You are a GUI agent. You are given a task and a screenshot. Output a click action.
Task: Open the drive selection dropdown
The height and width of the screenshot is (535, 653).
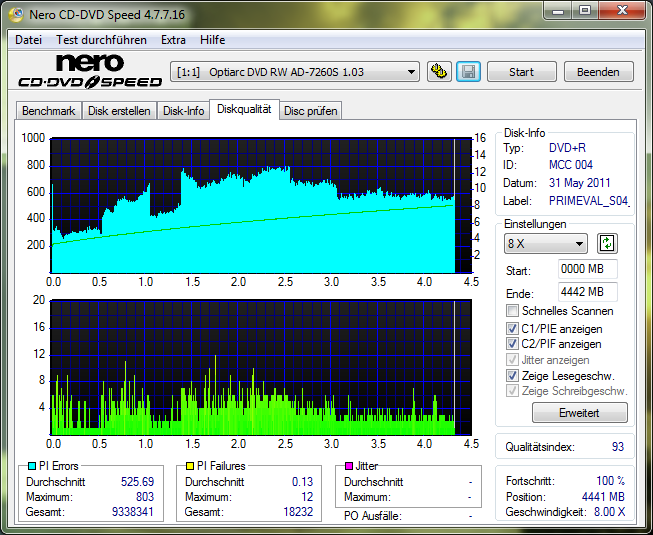[x=295, y=72]
